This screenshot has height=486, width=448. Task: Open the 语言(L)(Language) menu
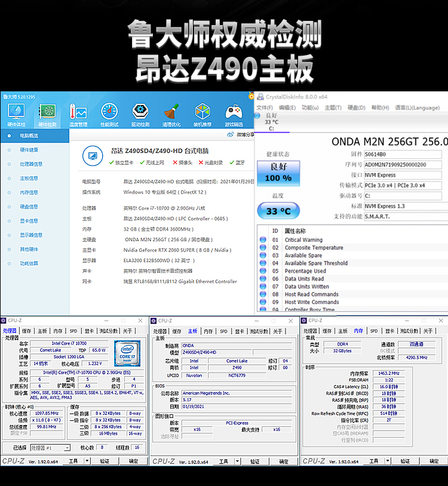[x=418, y=107]
